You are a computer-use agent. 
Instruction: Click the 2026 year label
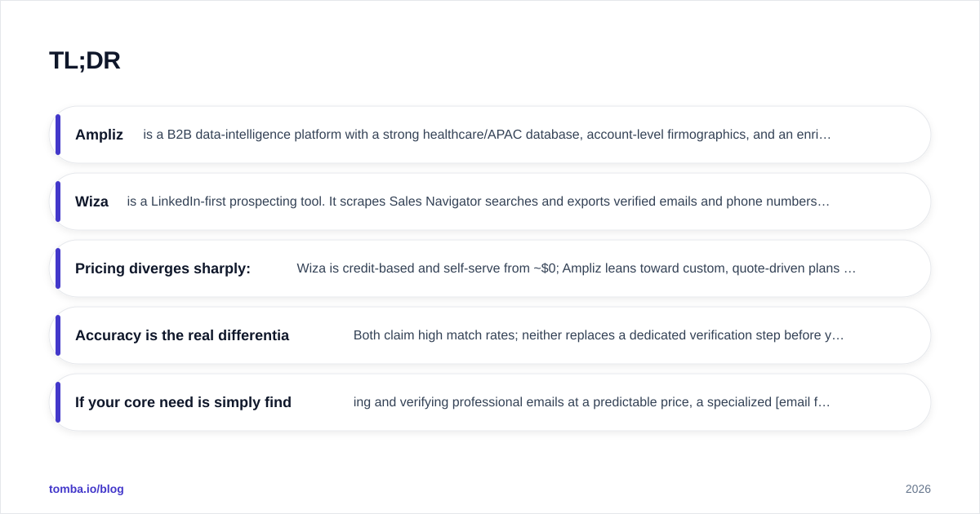tap(918, 489)
